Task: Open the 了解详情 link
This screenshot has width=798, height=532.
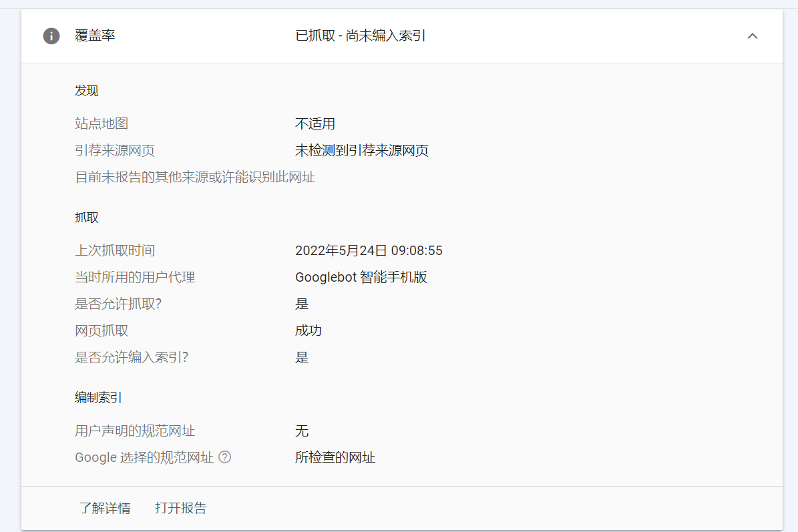Action: 104,508
